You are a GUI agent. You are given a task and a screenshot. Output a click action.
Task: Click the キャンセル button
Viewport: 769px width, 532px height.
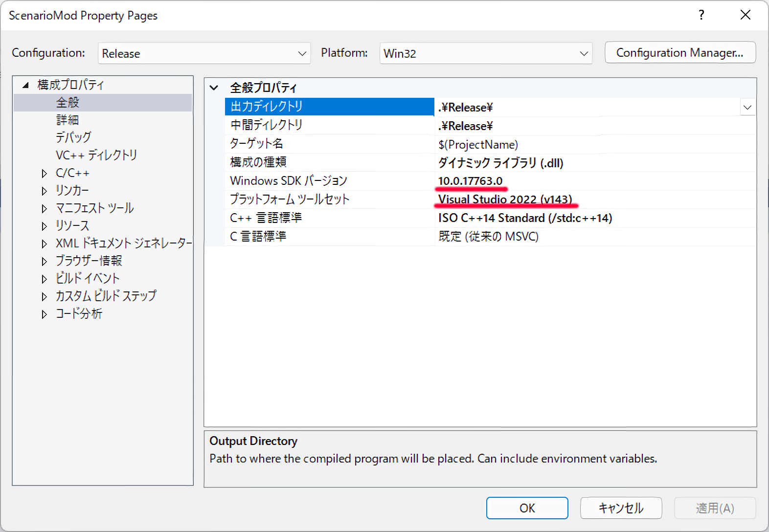tap(621, 508)
